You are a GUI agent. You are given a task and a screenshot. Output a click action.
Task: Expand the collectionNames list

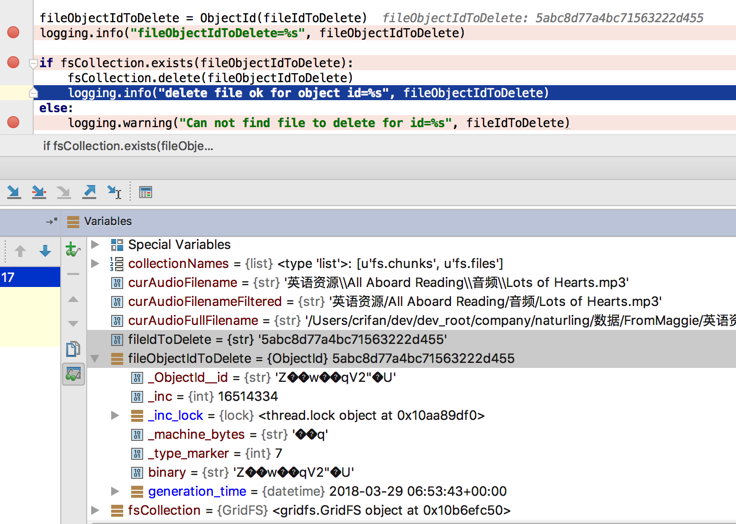tap(95, 263)
